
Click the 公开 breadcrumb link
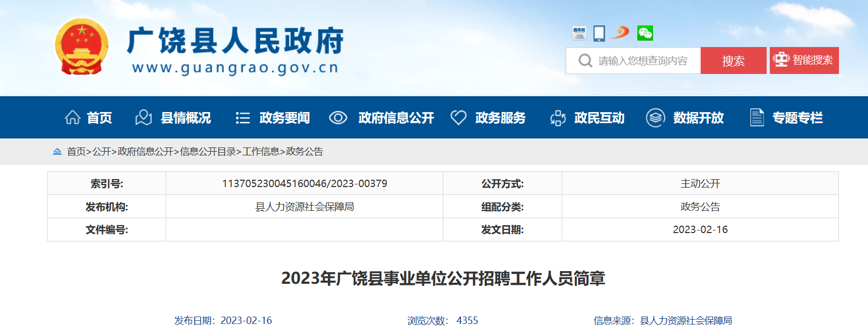pos(101,152)
